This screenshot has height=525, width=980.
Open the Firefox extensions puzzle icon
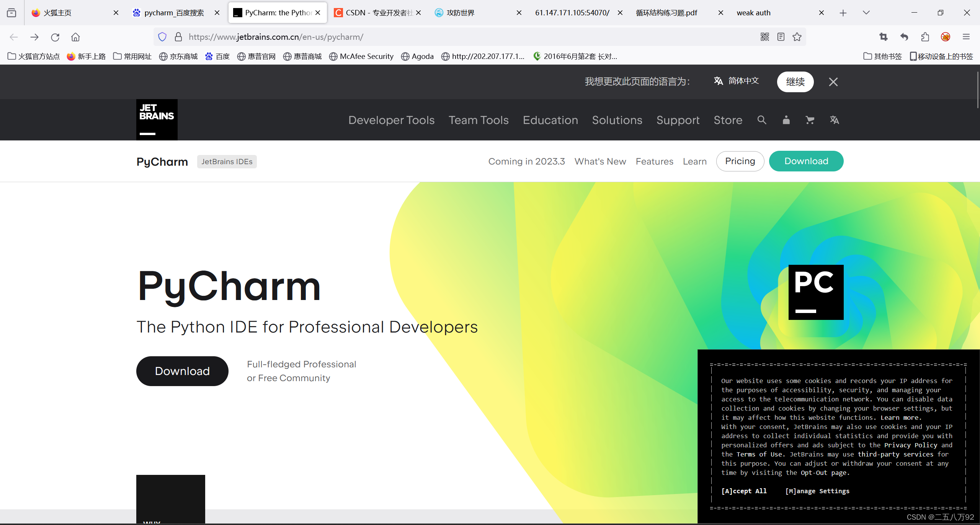click(925, 37)
